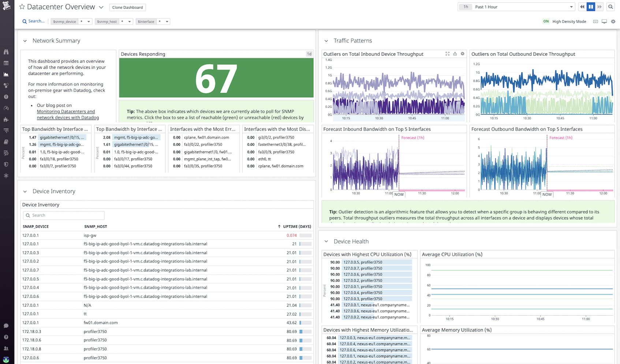Toggle High Density Mode off

546,21
